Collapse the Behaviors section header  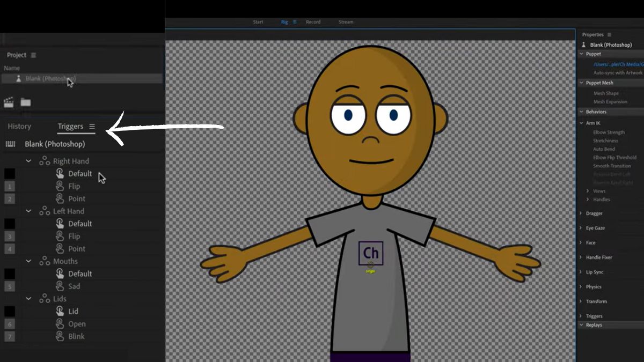pos(582,112)
